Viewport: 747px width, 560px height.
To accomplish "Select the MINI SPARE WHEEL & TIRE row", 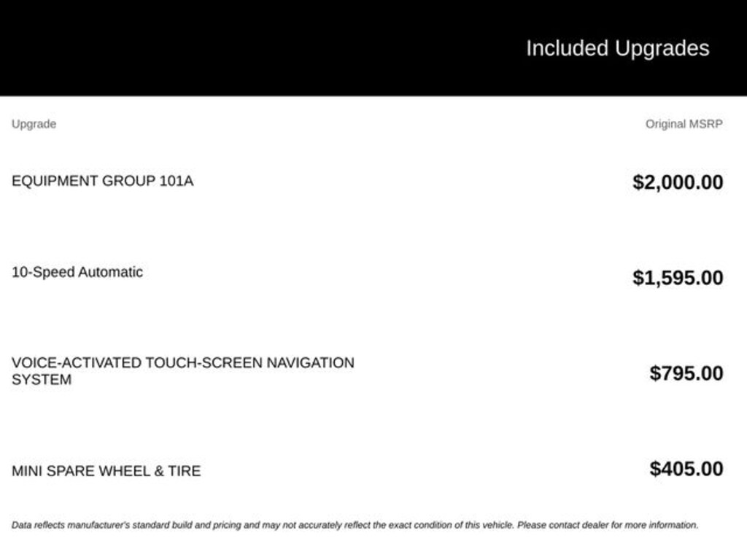I will click(368, 470).
